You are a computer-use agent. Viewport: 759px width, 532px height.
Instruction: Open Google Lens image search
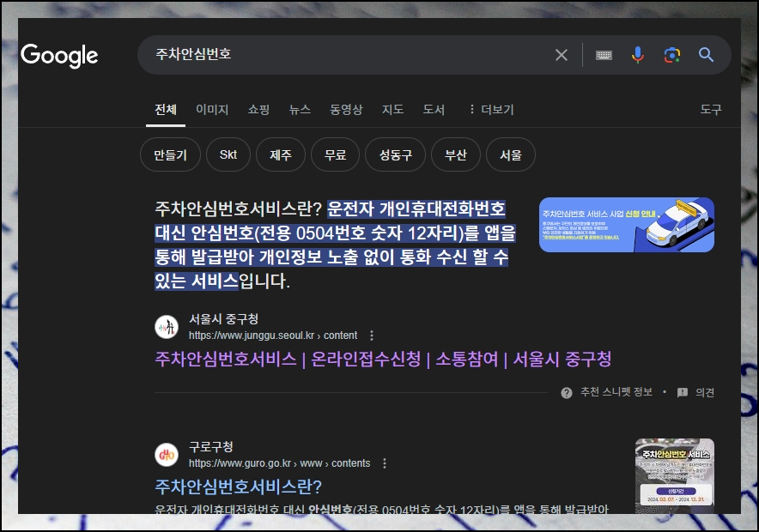(x=672, y=55)
